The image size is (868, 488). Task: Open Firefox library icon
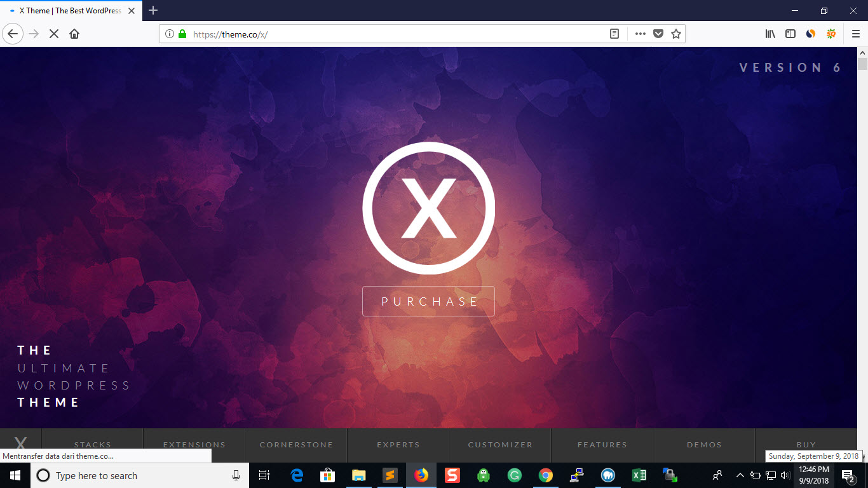770,34
